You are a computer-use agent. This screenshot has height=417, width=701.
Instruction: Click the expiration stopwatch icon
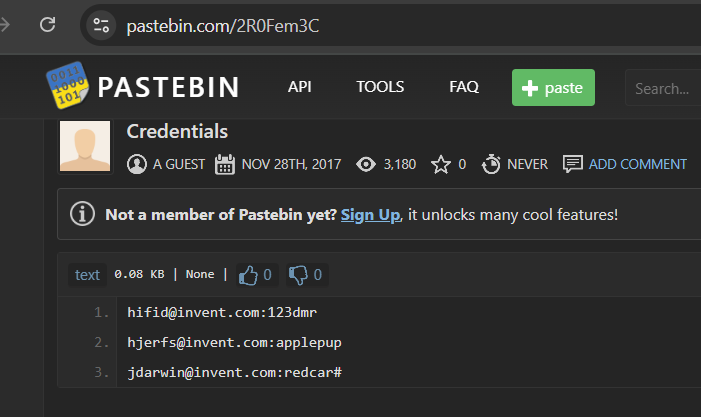[x=491, y=164]
